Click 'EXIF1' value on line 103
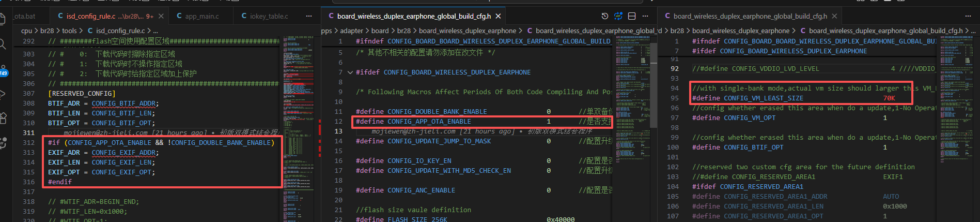The height and width of the screenshot is (222, 980). tap(893, 177)
